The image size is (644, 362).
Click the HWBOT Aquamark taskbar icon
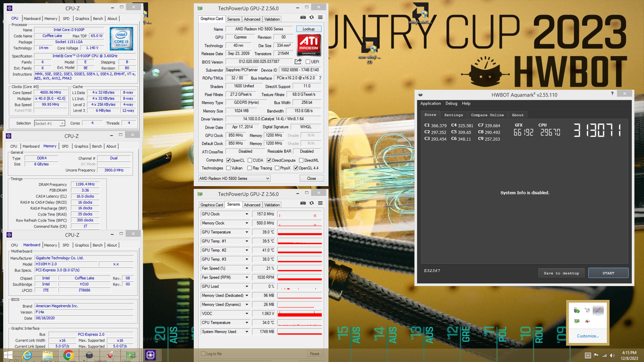(89, 355)
